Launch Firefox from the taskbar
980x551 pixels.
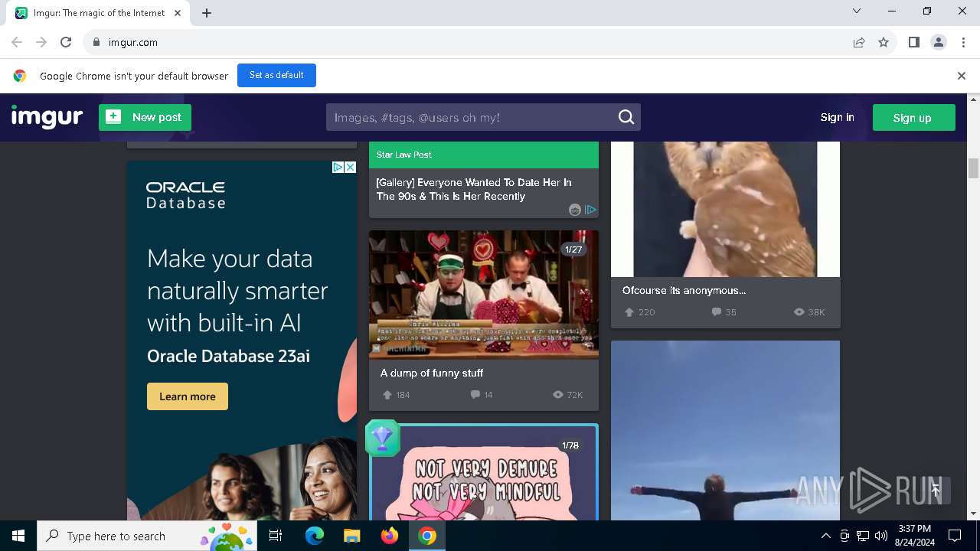[x=390, y=536]
